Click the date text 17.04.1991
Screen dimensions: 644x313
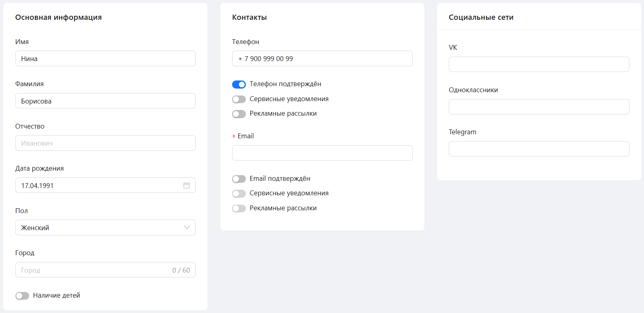click(37, 186)
